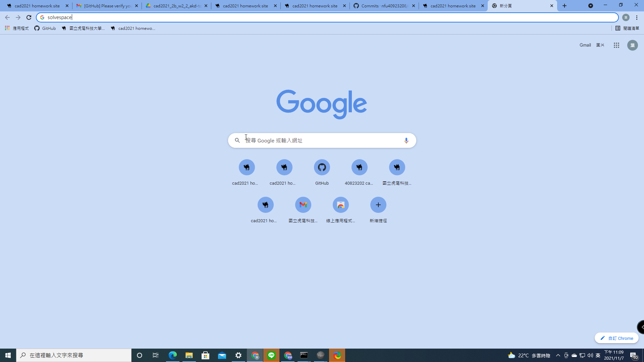
Task: Open the Chrome three-dot menu
Action: [637, 17]
